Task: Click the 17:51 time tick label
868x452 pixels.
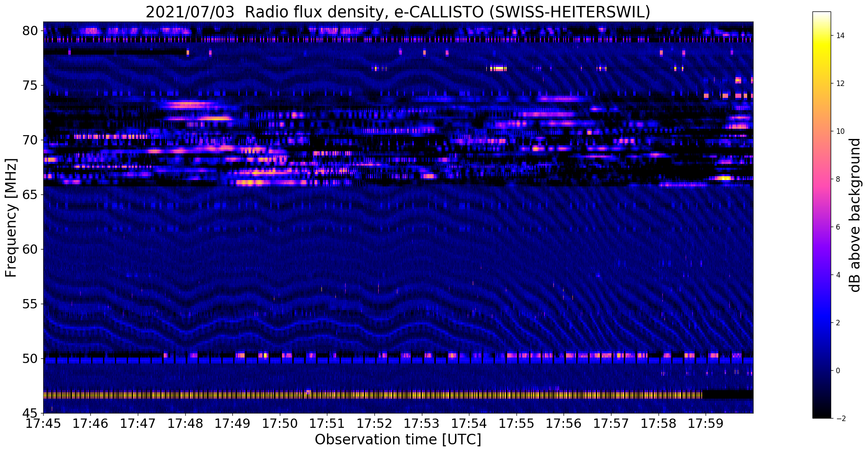Action: tap(327, 423)
